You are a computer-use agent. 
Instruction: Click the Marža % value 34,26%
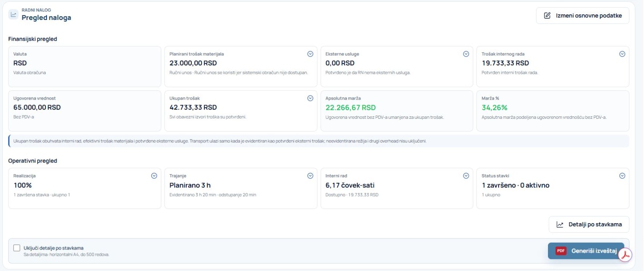[x=494, y=108]
